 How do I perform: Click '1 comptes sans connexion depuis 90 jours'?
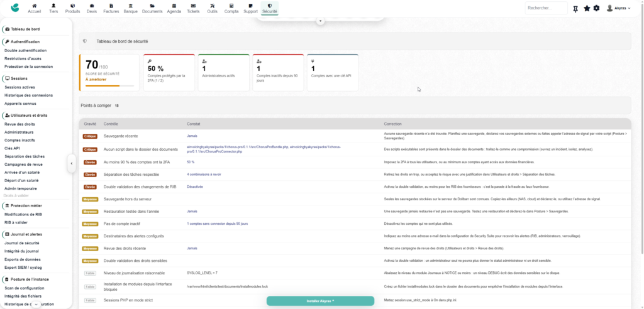pos(217,224)
